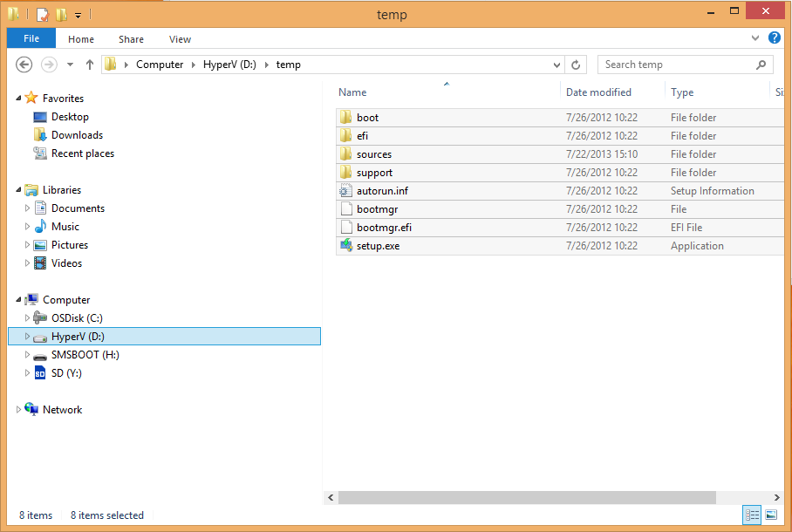
Task: Click the Back navigation arrow
Action: [24, 65]
